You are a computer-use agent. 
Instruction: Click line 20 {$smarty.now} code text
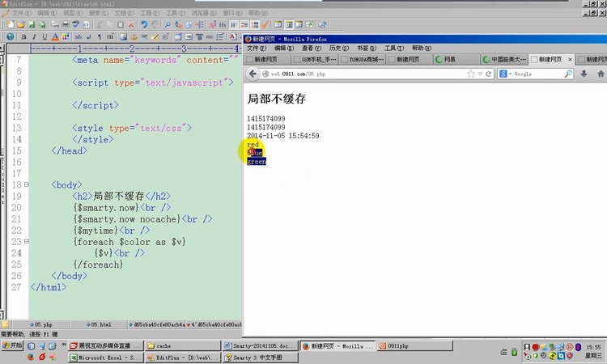107,208
